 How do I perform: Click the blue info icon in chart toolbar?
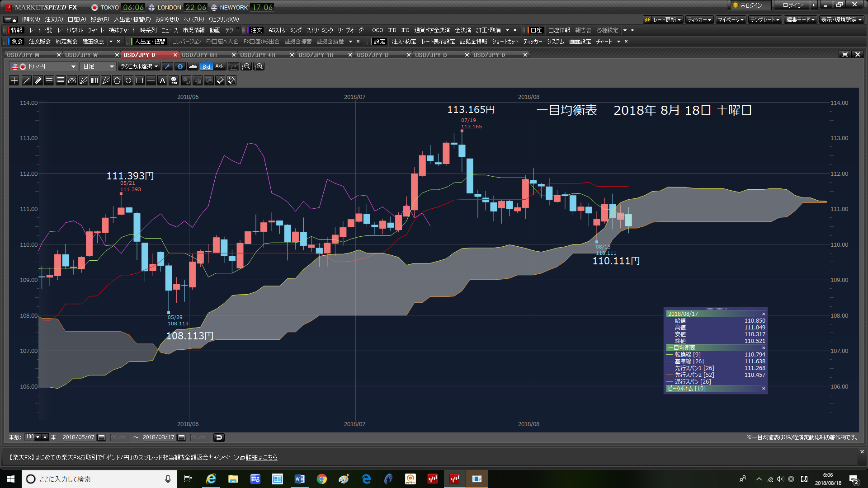click(180, 66)
